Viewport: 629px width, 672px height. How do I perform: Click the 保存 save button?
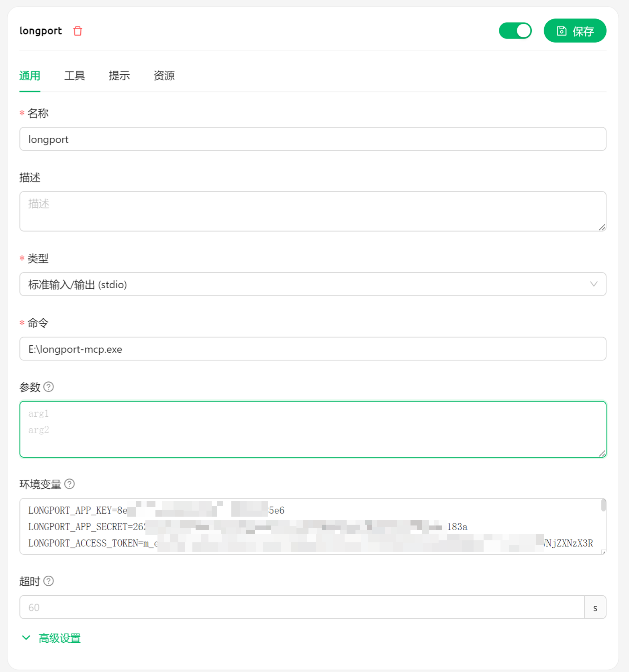tap(575, 31)
